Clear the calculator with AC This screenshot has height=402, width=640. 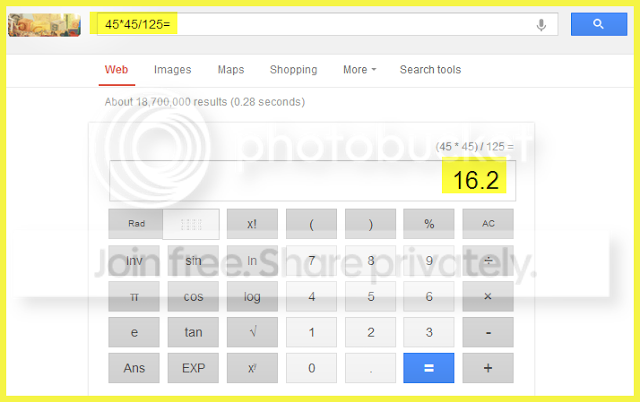tap(488, 224)
